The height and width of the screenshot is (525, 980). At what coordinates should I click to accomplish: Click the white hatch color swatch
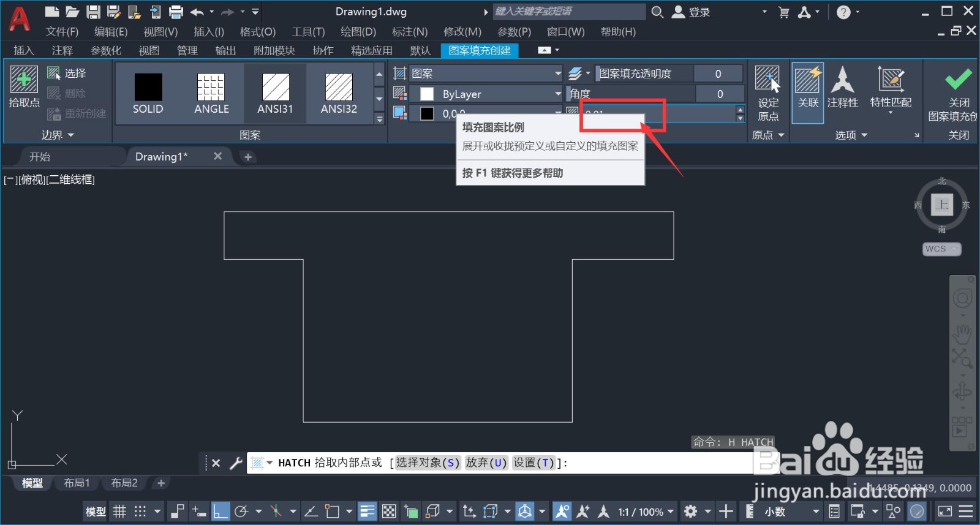point(427,94)
